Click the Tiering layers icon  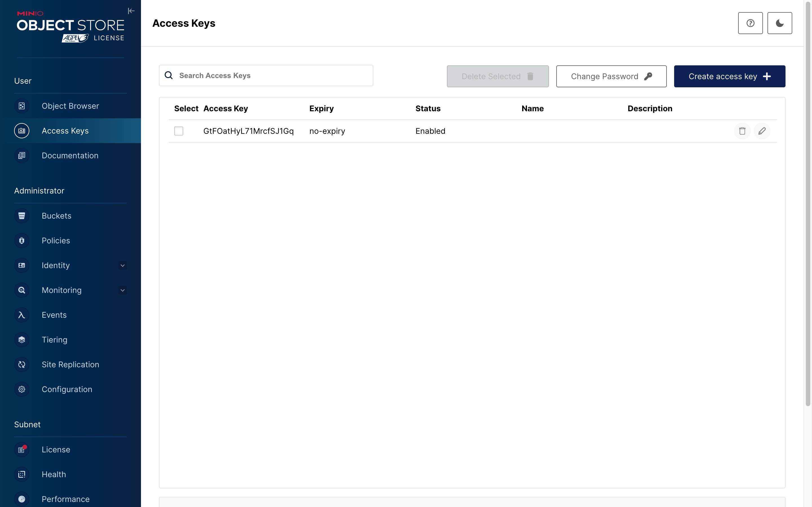click(22, 340)
